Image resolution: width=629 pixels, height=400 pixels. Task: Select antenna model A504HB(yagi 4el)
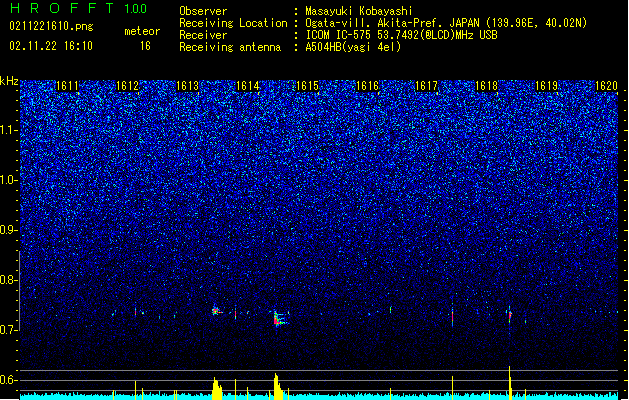pos(353,47)
